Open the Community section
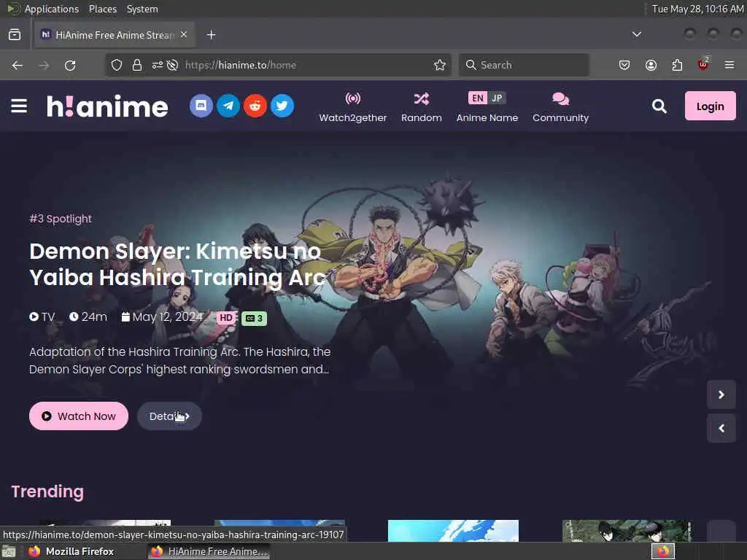This screenshot has height=560, width=747. (560, 108)
